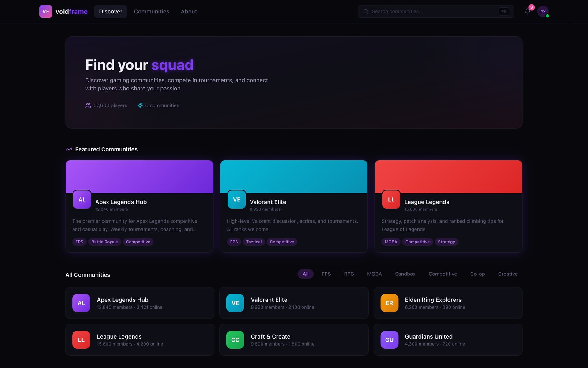Click Battle Royale tag on Apex card
The width and height of the screenshot is (588, 368).
tap(104, 242)
